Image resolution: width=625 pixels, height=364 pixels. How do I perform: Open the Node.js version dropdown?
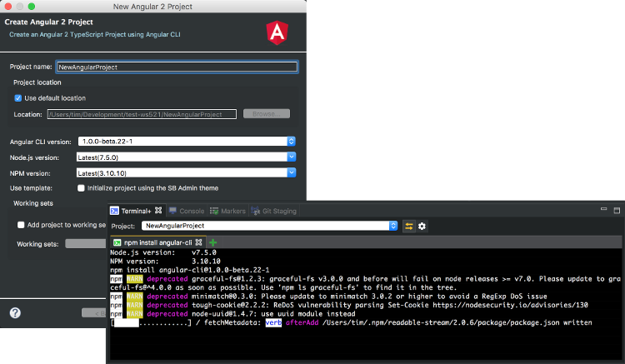292,157
